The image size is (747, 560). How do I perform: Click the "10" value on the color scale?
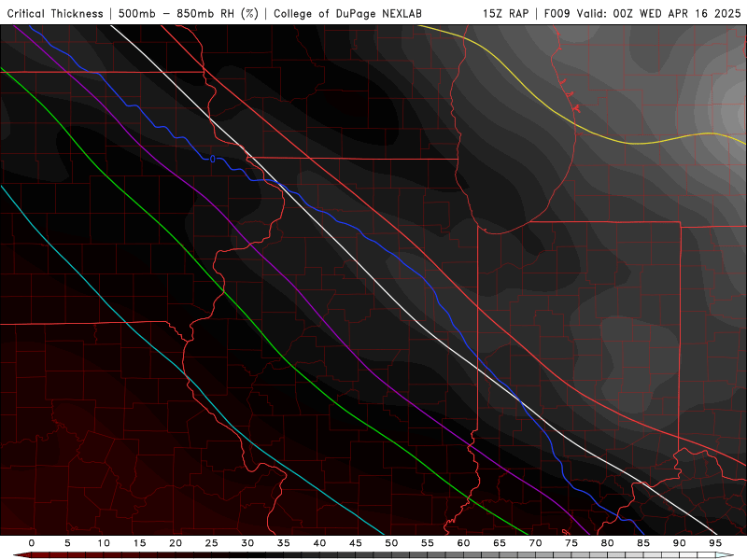104,543
